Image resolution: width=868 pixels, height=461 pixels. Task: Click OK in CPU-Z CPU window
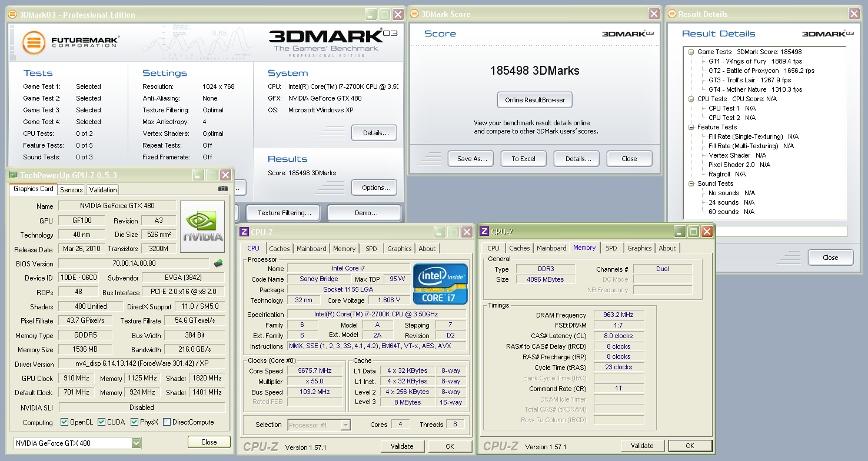(450, 446)
